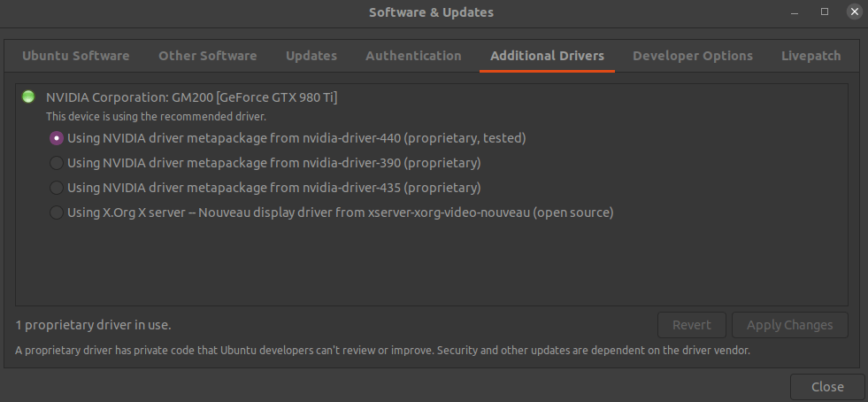Viewport: 868px width, 402px height.
Task: Open the Livepatch tab
Action: (810, 56)
